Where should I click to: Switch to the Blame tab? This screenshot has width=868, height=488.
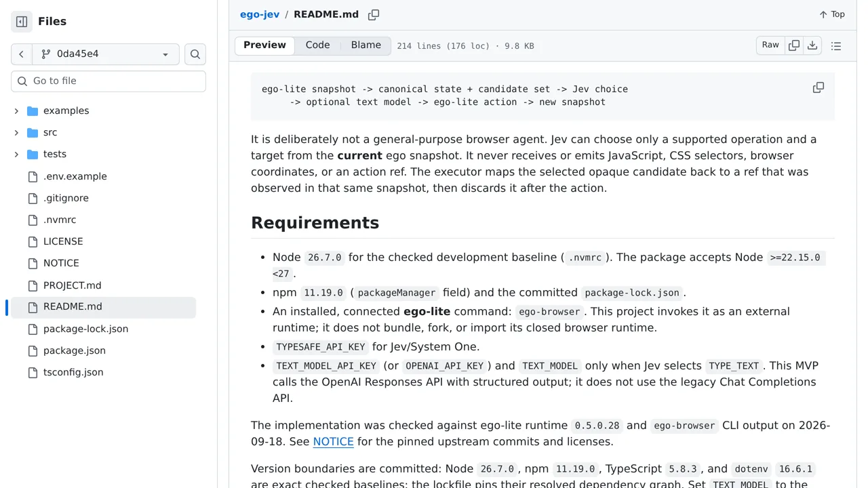click(x=366, y=45)
